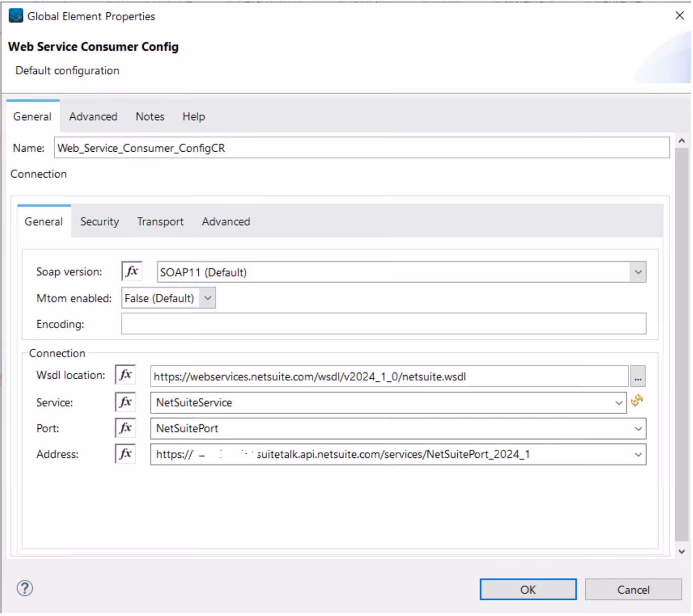Viewport: 693px width, 616px height.
Task: Select the Connection General sub-tab
Action: (44, 222)
